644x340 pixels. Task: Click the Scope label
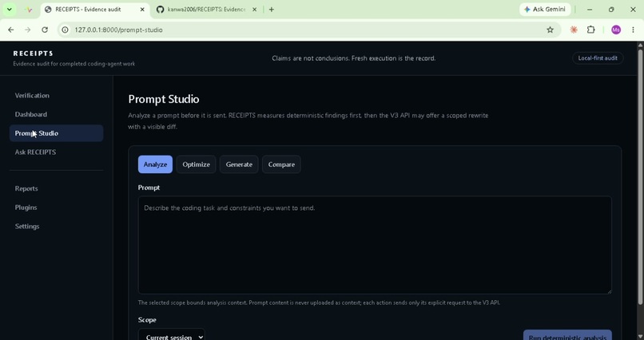pyautogui.click(x=147, y=319)
